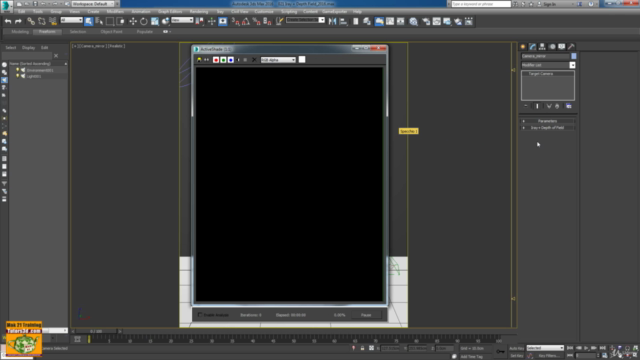Select Light001 in scene explorer
The width and height of the screenshot is (640, 360).
pyautogui.click(x=34, y=76)
